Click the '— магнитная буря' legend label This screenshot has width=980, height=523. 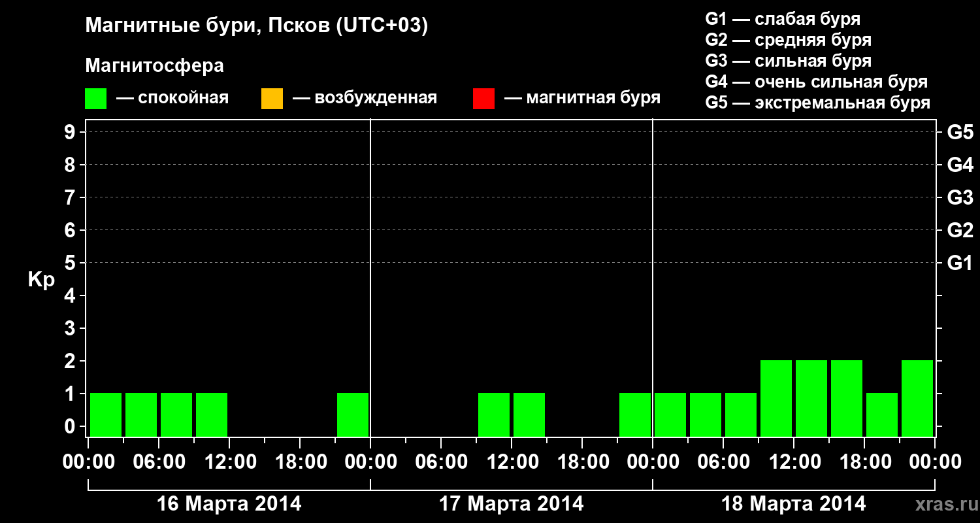(x=582, y=99)
